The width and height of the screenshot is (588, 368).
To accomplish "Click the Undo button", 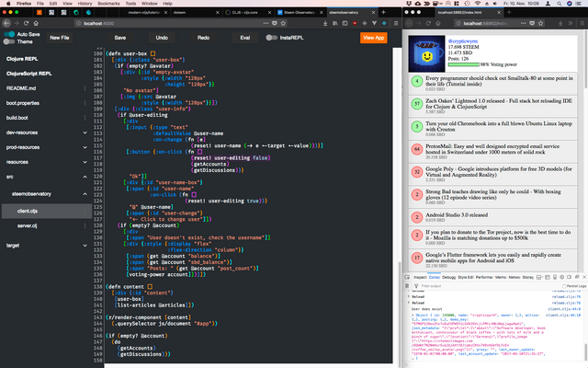I will pos(162,38).
